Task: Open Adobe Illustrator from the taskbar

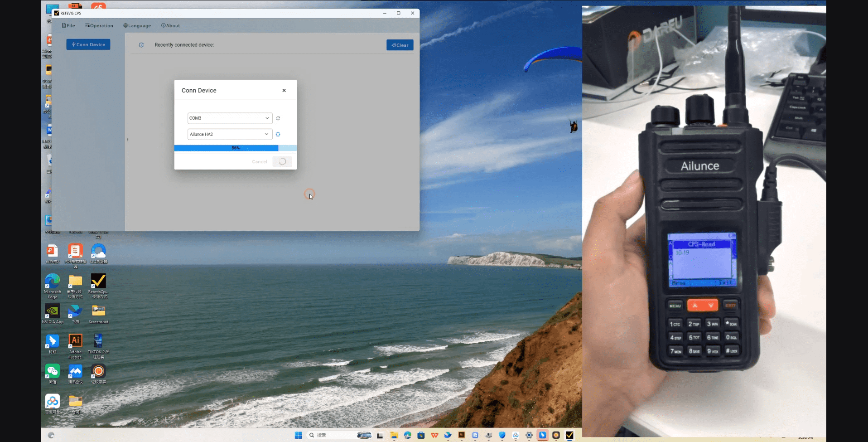Action: [x=462, y=435]
